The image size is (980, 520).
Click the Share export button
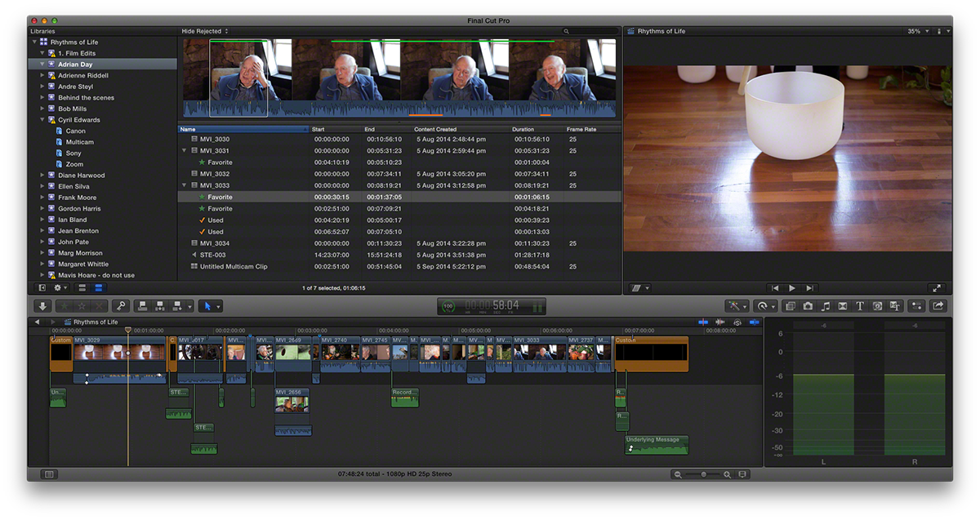[938, 306]
